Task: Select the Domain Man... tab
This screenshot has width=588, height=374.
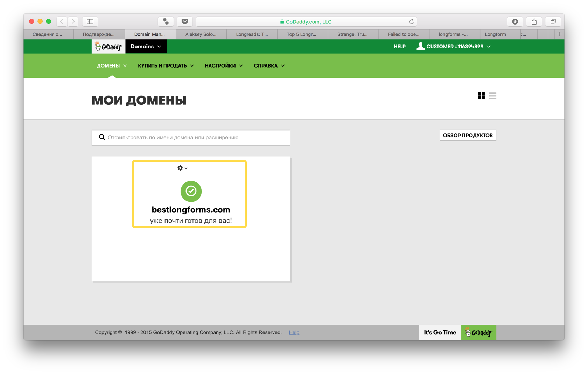Action: click(150, 34)
